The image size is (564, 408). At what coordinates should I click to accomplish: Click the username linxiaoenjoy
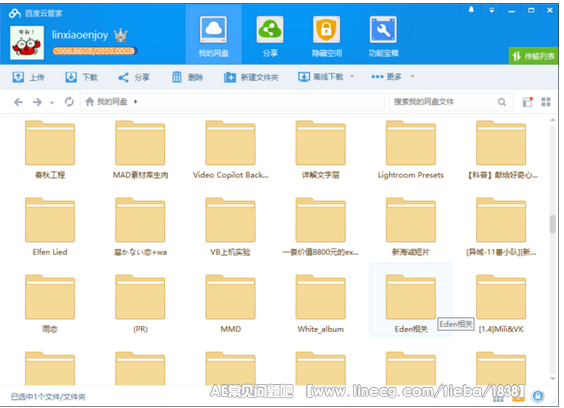pyautogui.click(x=80, y=35)
